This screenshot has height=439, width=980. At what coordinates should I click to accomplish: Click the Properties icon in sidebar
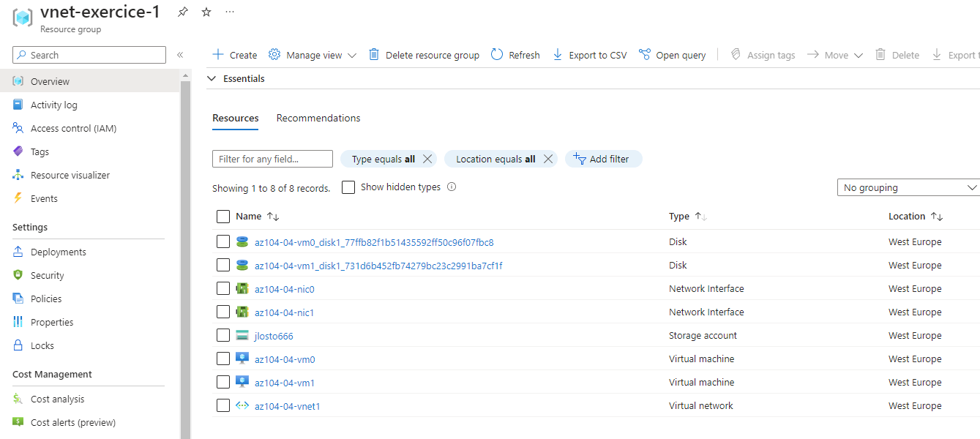click(18, 322)
